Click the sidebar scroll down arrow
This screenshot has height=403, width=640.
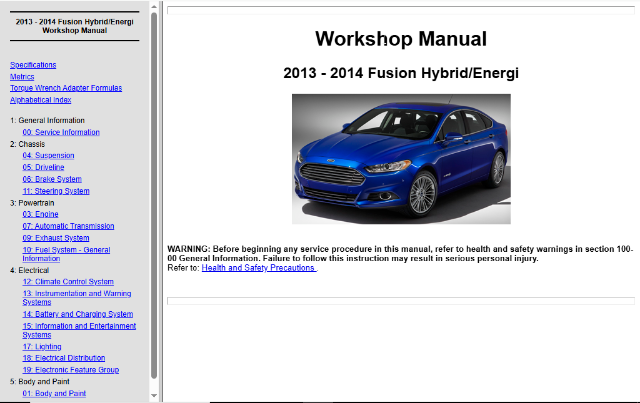tap(154, 395)
